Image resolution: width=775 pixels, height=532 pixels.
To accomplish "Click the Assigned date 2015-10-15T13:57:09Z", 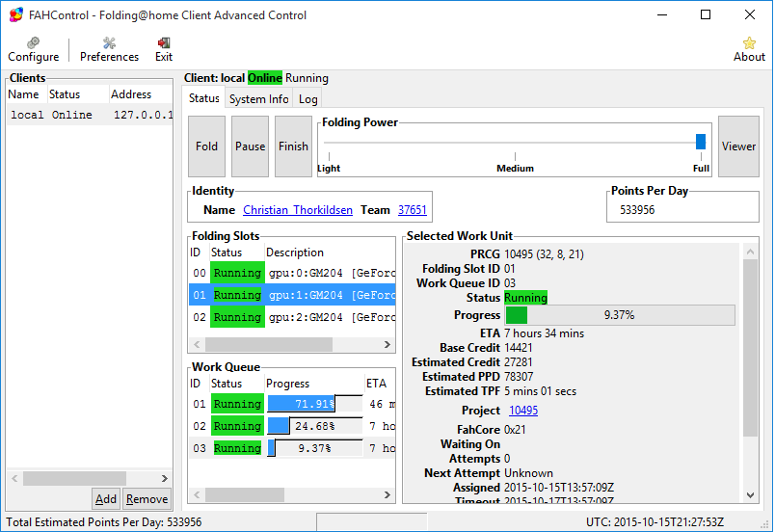I will [x=558, y=488].
